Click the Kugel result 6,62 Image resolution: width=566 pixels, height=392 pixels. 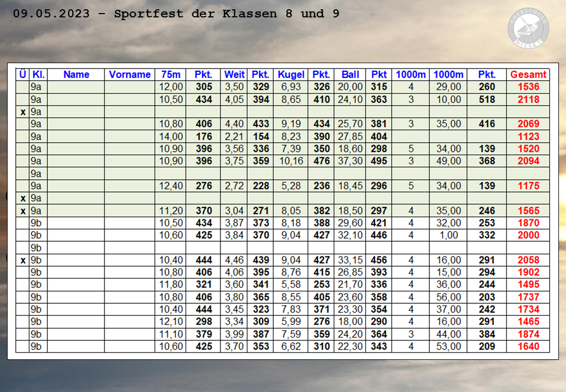tap(291, 346)
